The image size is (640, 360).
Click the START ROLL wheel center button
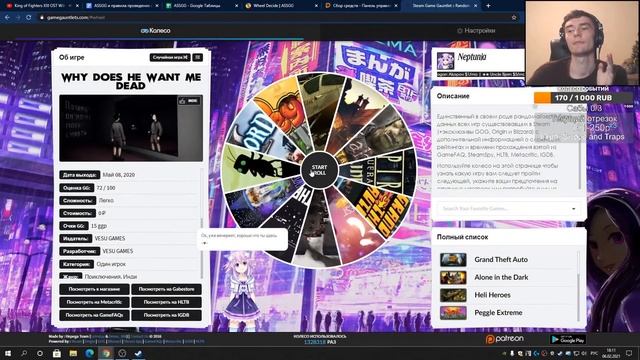[319, 170]
